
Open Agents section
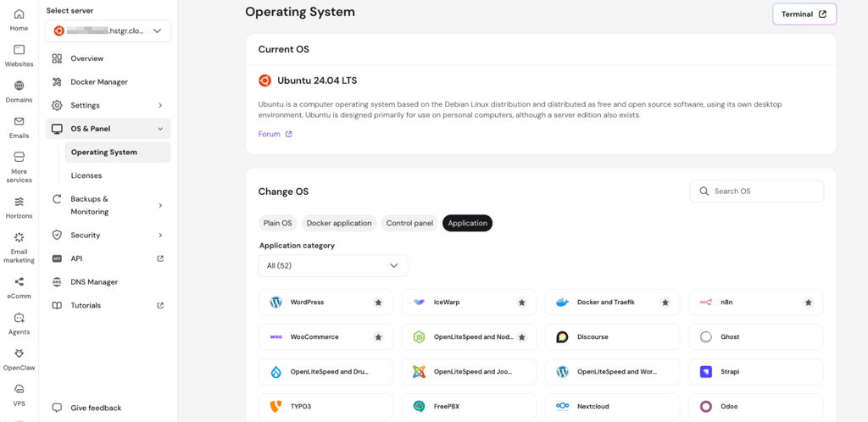click(x=19, y=324)
